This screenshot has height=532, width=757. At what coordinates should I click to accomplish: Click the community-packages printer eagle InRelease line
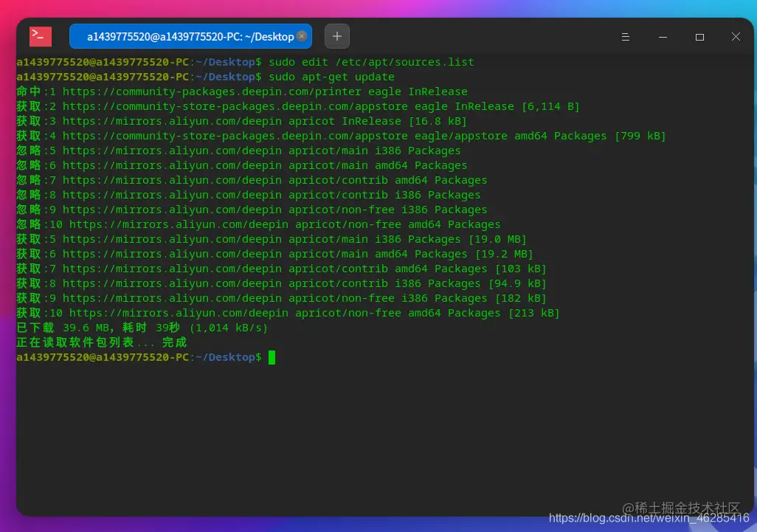point(242,91)
